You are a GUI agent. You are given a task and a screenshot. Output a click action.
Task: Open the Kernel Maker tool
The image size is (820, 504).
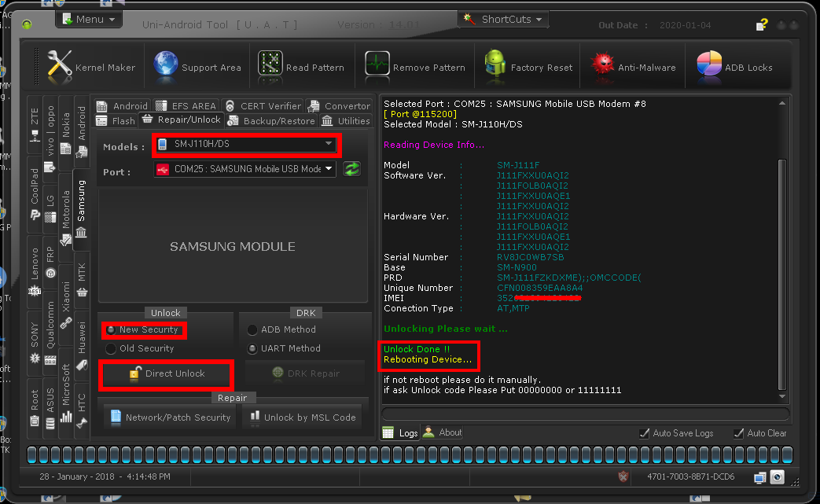[90, 67]
